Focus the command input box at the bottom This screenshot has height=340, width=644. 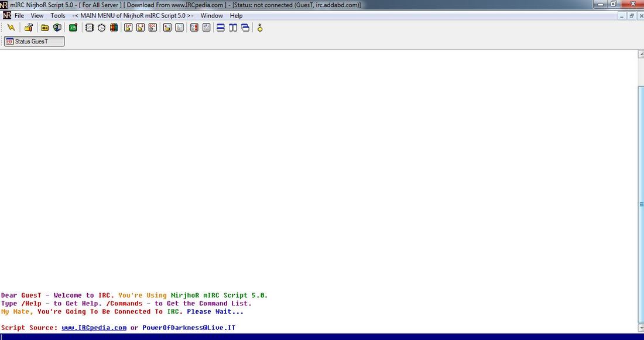[322, 336]
